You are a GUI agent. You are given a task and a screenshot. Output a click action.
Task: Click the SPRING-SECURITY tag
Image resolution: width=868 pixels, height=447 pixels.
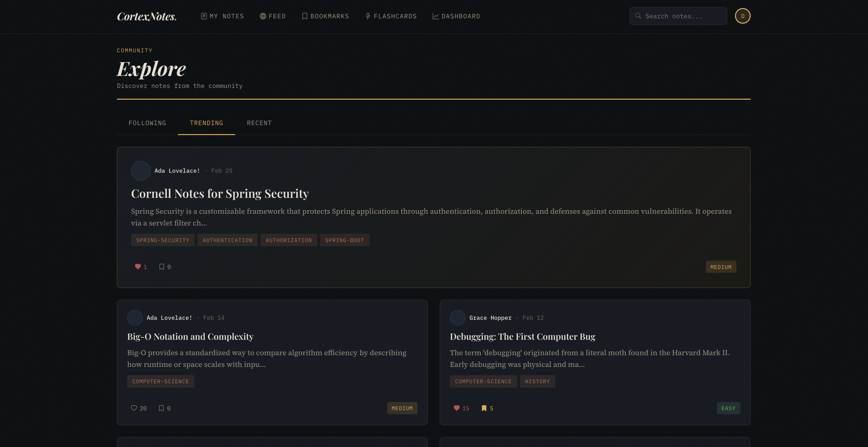pos(162,240)
